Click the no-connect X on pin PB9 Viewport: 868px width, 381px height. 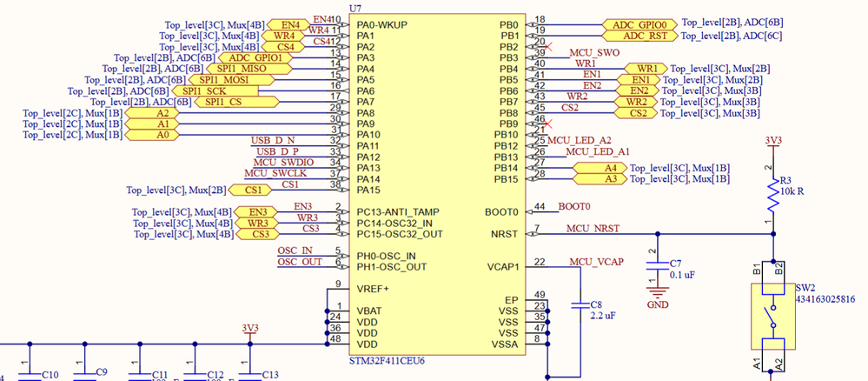tap(548, 124)
